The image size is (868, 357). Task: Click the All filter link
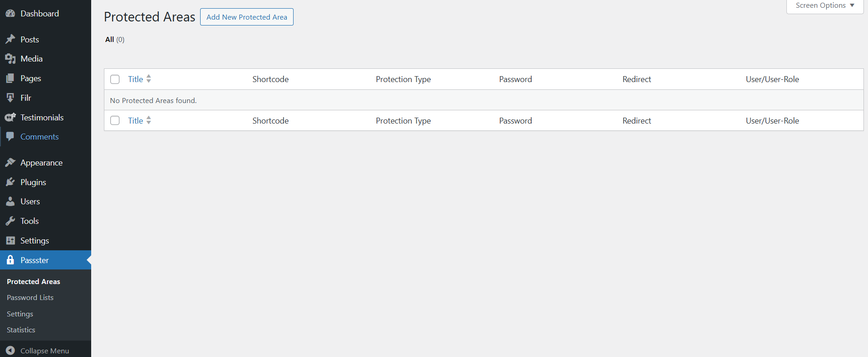(109, 40)
